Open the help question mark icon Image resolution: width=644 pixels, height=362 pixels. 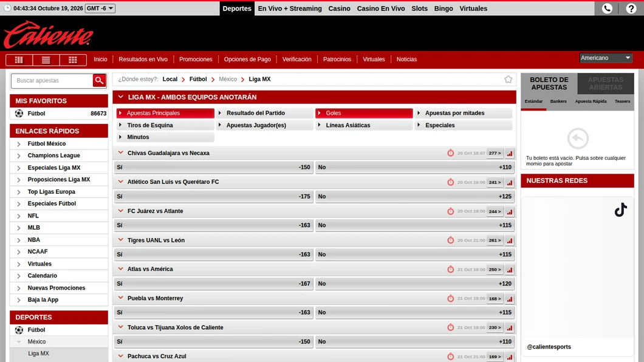tap(631, 9)
